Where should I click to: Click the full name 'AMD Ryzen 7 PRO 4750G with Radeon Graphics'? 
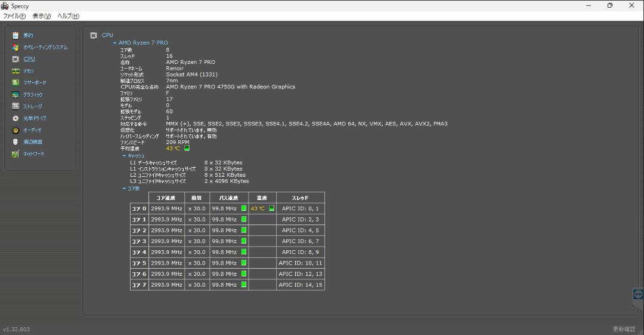[230, 87]
